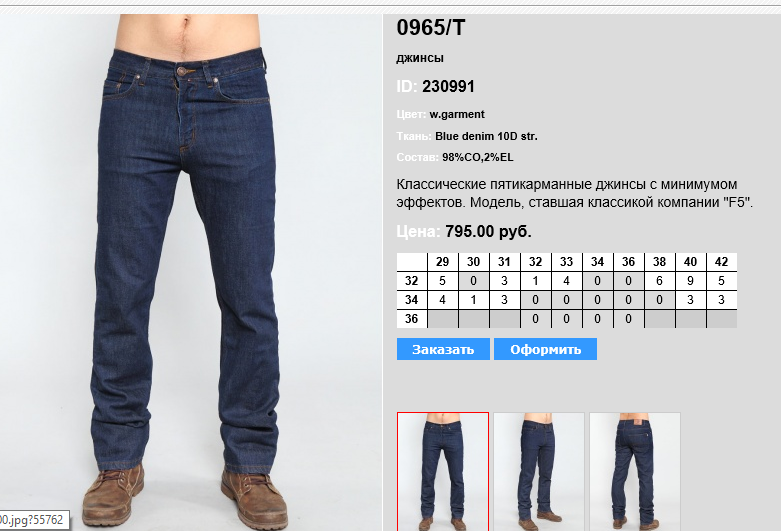
Task: Open the main jeans product photo
Action: [x=191, y=272]
